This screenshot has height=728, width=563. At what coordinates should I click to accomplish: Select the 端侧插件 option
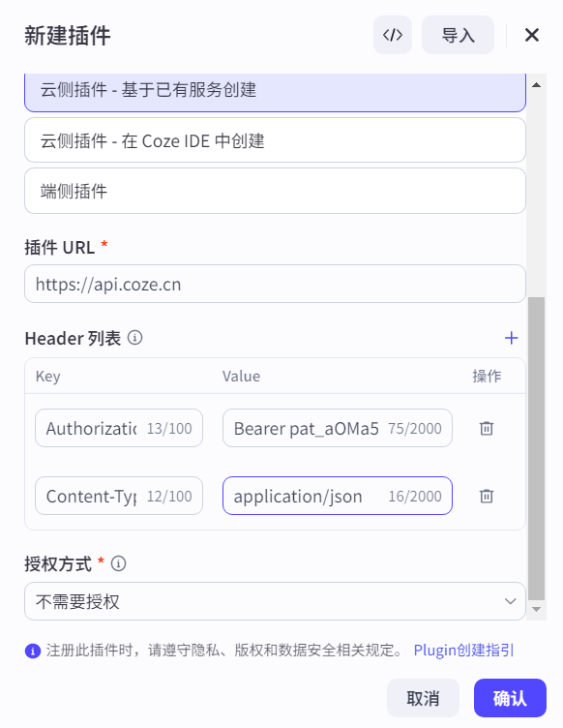(x=275, y=191)
